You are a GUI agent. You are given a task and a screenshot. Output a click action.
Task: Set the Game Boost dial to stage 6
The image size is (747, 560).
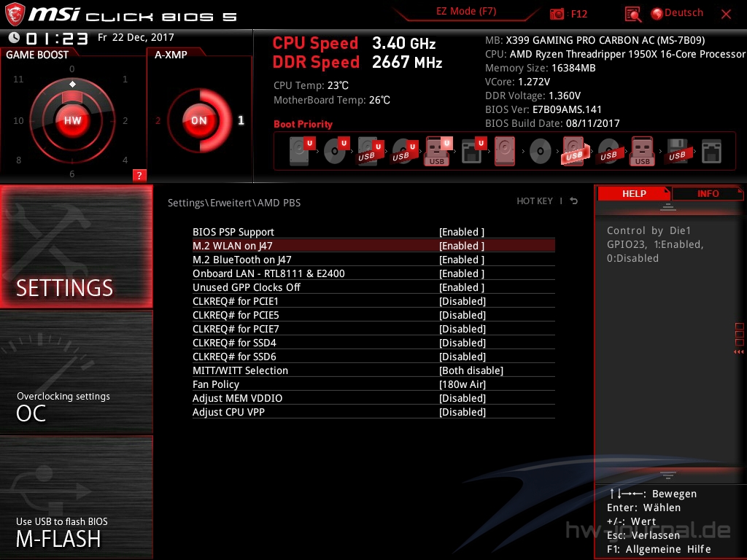pos(72,174)
